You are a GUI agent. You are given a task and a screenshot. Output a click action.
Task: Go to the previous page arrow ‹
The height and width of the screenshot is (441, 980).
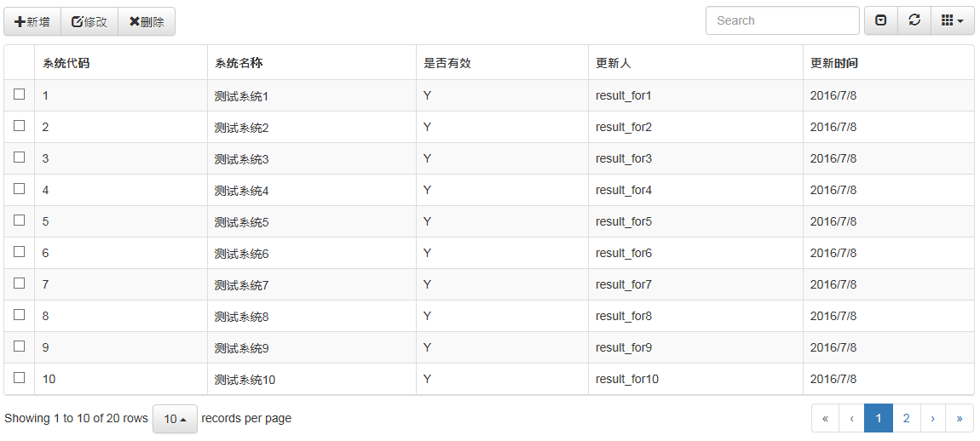click(x=851, y=418)
